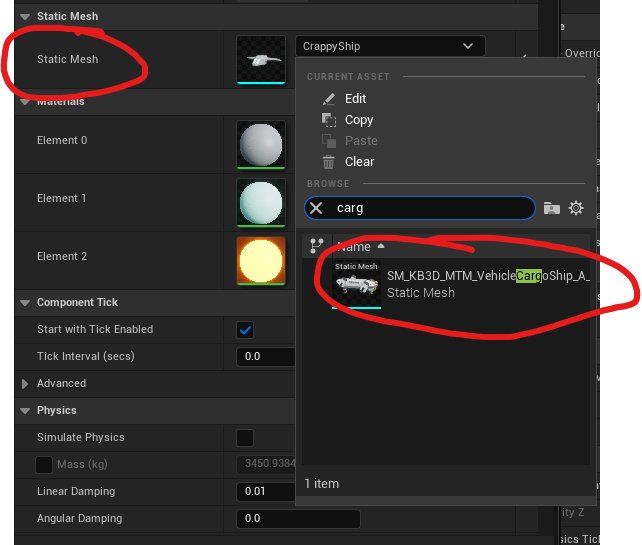Viewport: 642px width, 545px height.
Task: Click the Element 2 glowing yellow material swatch
Action: pos(261,261)
